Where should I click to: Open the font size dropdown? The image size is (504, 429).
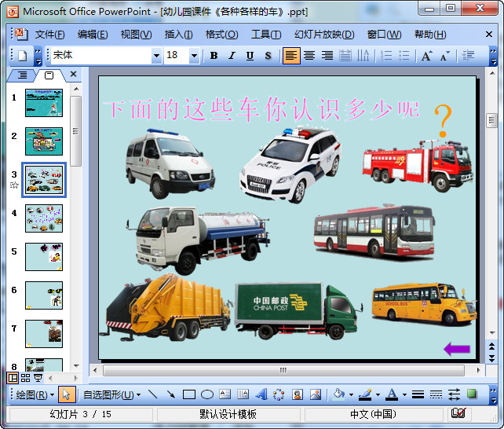(x=194, y=56)
